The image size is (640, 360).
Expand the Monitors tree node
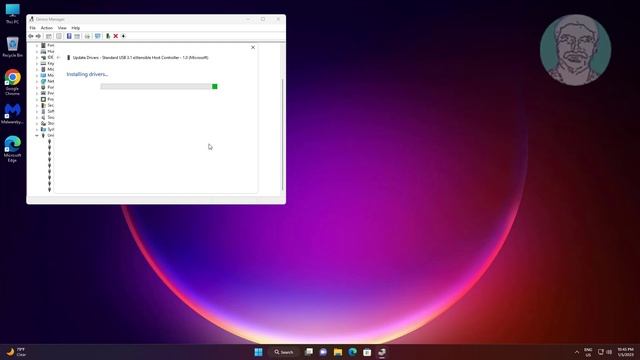(x=37, y=76)
